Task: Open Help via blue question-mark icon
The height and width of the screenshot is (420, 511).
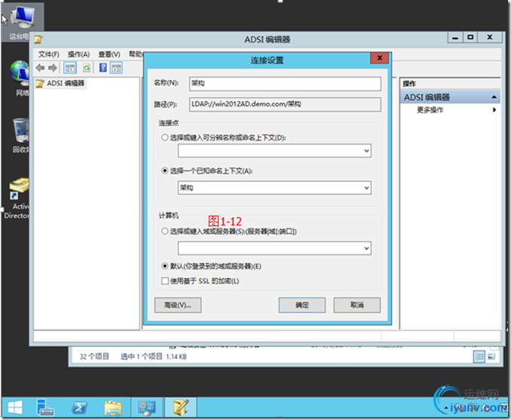Action: pos(103,68)
